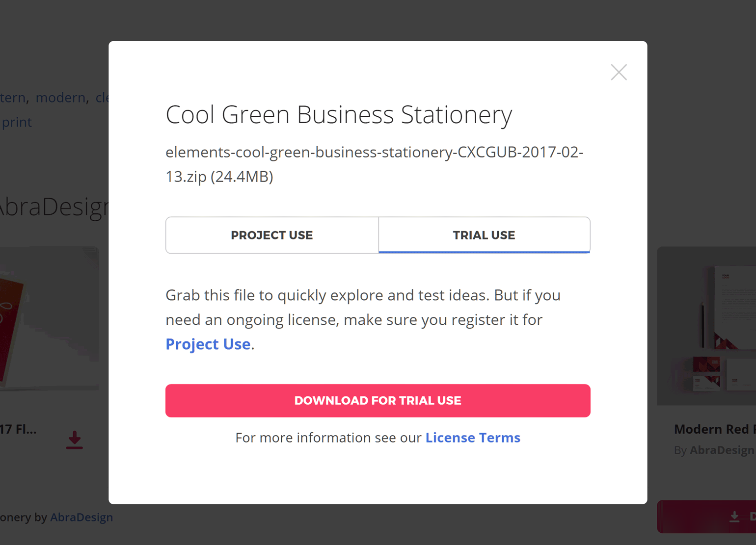Click the cut-off 'cl' tag after modern

[x=102, y=98]
